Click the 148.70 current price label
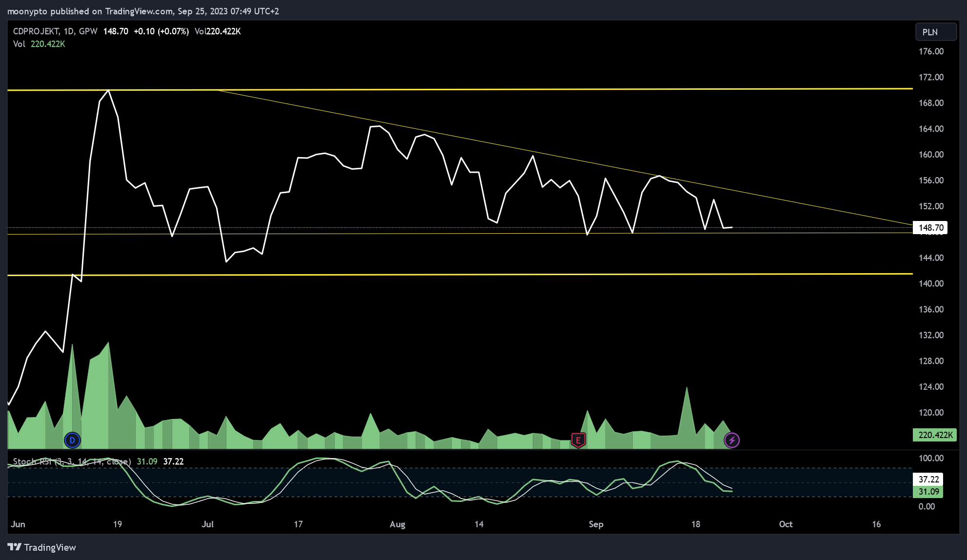 930,227
